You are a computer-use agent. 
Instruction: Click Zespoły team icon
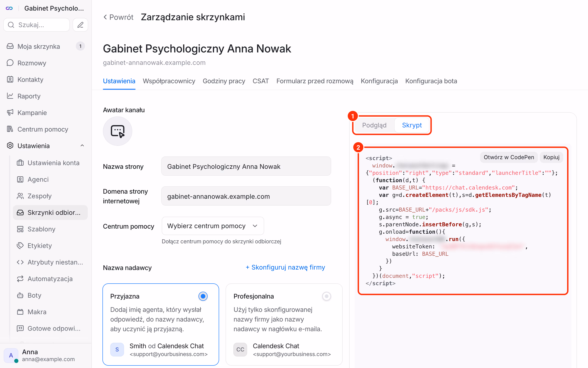pos(20,196)
